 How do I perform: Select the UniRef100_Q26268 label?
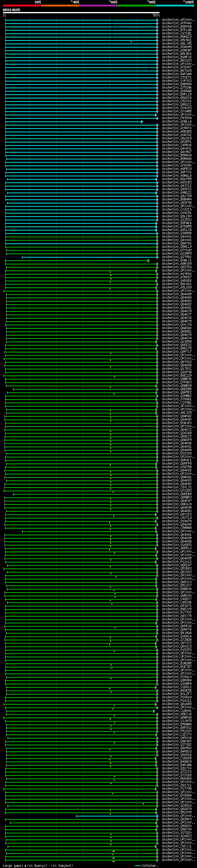(177, 433)
